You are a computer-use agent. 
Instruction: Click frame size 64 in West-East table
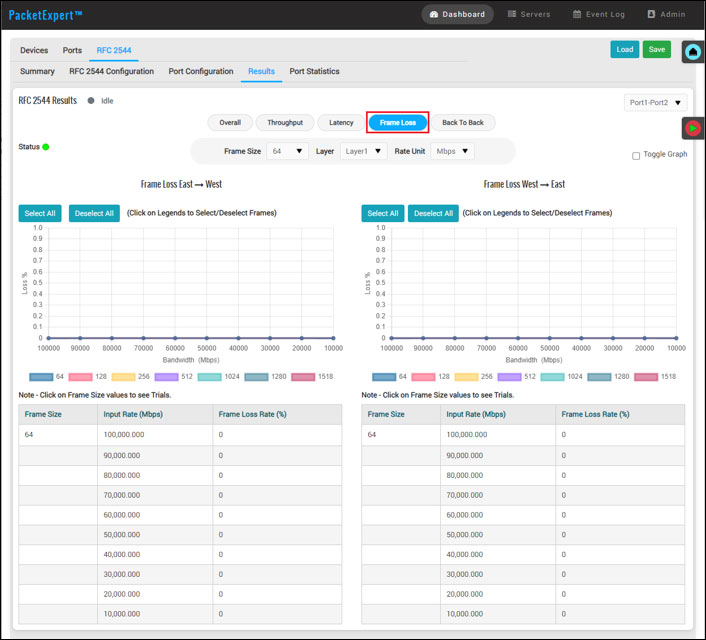372,435
